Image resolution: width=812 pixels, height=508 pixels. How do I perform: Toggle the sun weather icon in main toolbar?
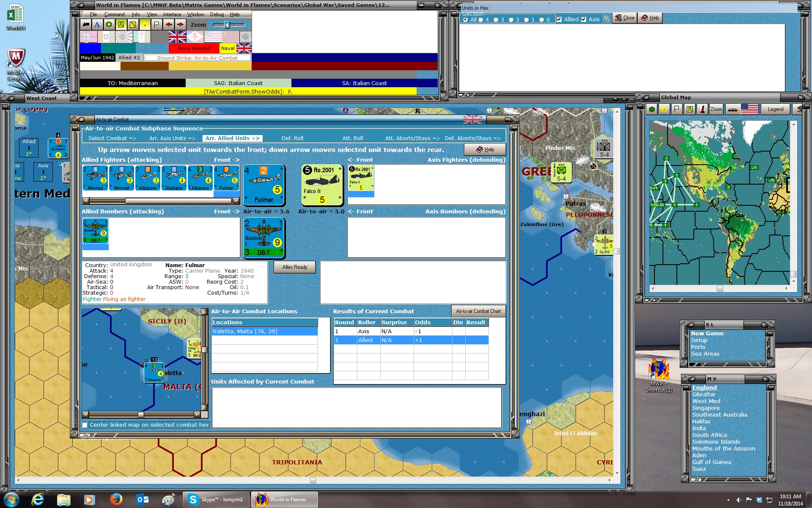(145, 25)
